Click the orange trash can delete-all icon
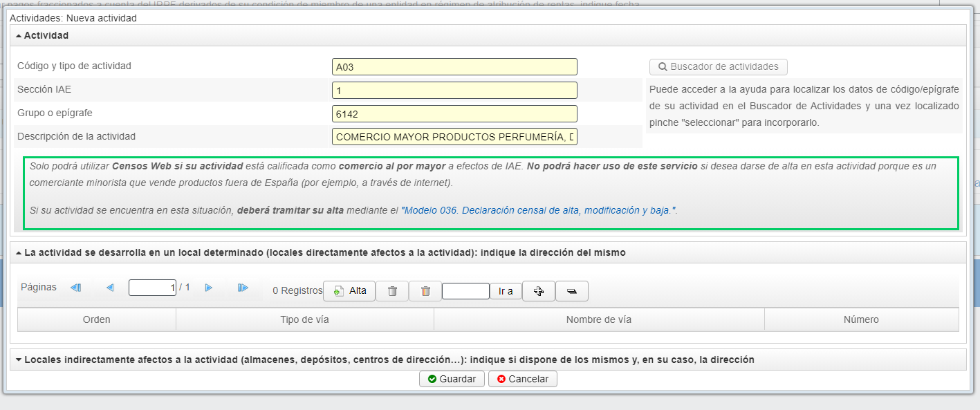The image size is (980, 410). (425, 291)
